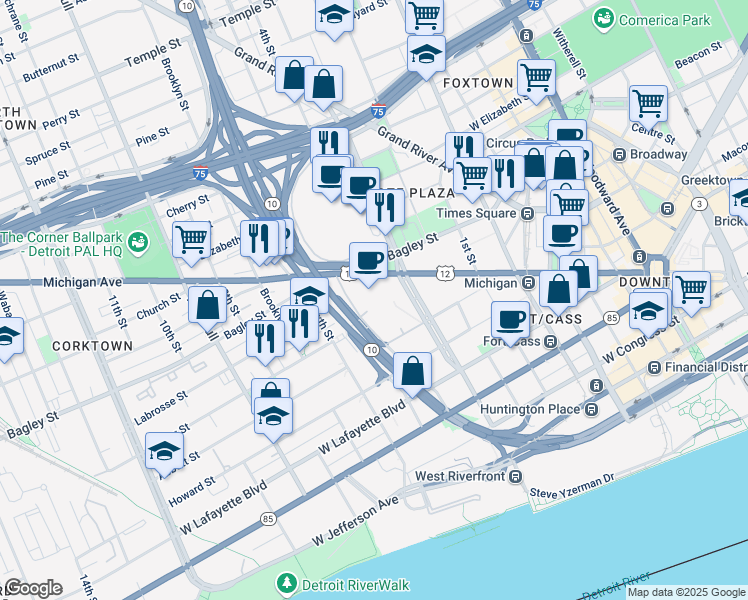Click the US-12 route shield on Michigan Ave
The width and height of the screenshot is (748, 600).
pos(444,274)
